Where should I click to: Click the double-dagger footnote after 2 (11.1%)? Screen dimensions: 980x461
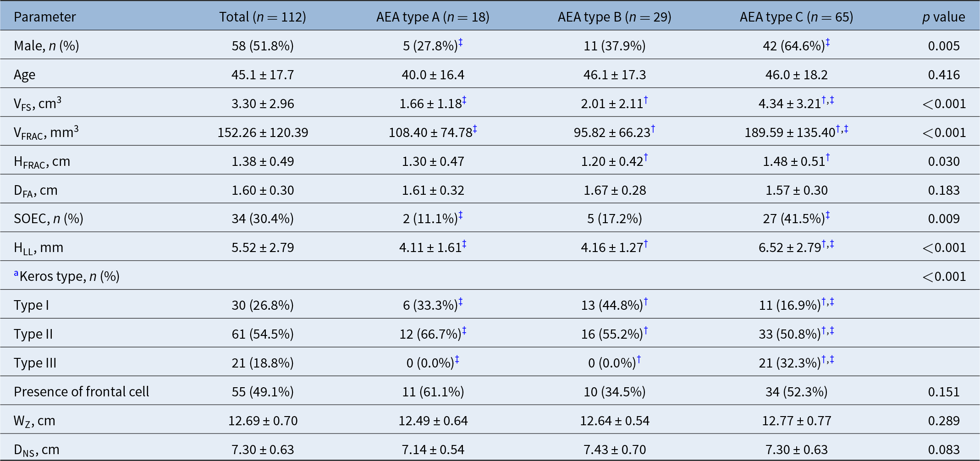[461, 215]
